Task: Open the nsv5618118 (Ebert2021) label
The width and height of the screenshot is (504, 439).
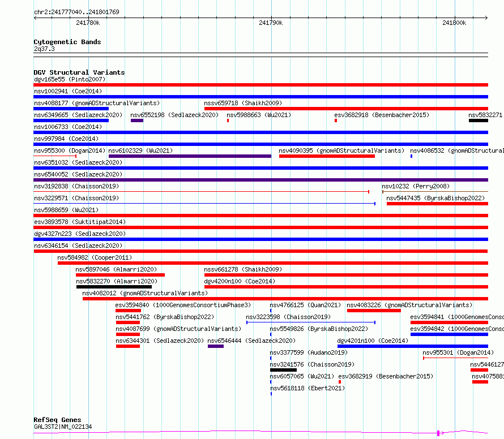Action: point(307,388)
